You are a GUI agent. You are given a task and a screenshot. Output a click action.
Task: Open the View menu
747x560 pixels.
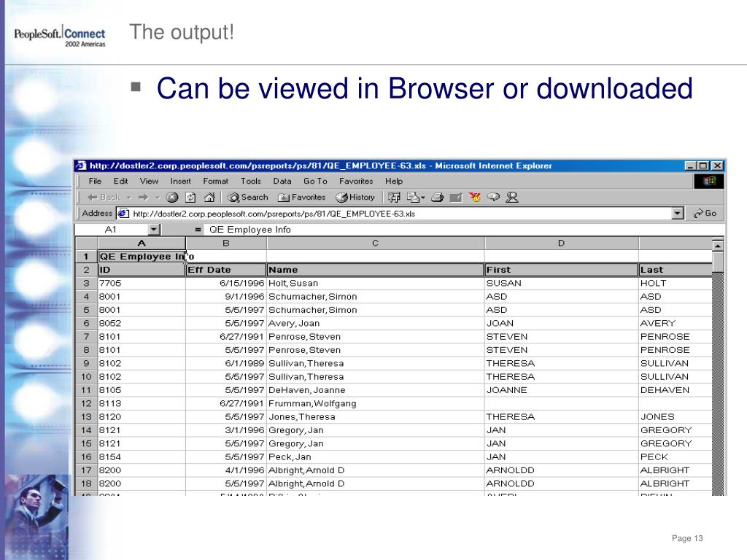click(149, 181)
